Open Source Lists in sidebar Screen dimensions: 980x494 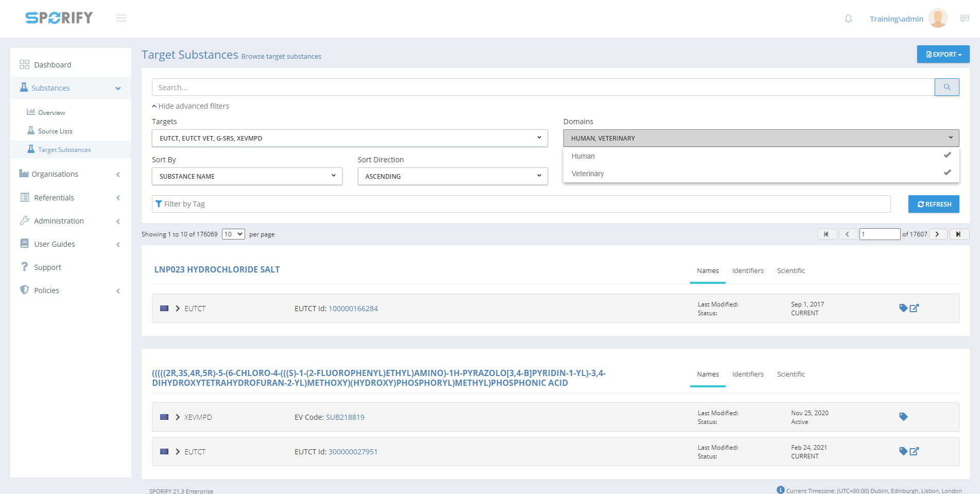[x=55, y=131]
